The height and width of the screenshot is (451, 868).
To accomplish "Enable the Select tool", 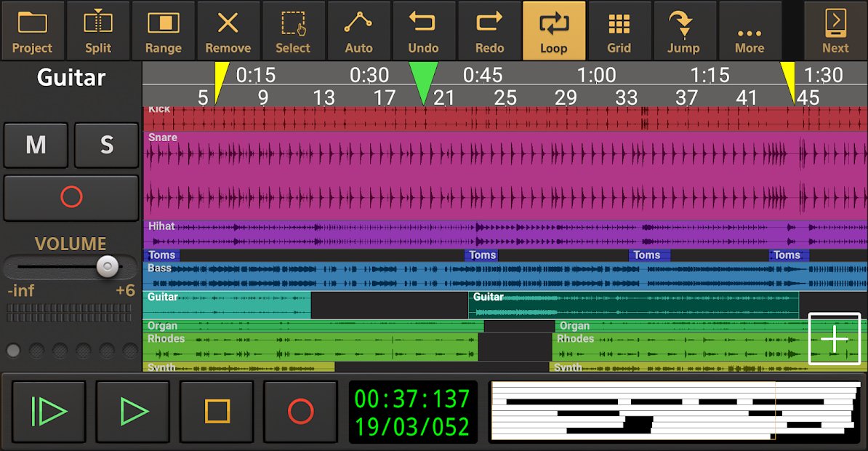I will click(294, 29).
